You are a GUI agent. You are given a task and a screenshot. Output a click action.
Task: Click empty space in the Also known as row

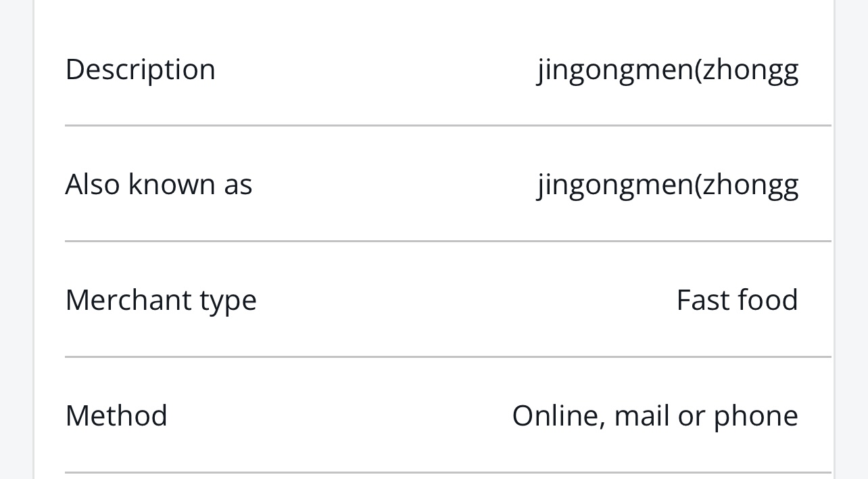395,184
